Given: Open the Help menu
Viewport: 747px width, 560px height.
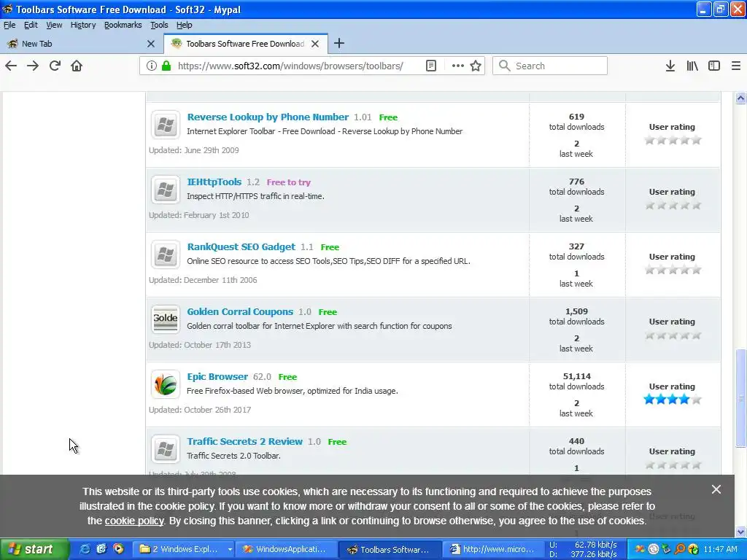Looking at the screenshot, I should [x=184, y=25].
